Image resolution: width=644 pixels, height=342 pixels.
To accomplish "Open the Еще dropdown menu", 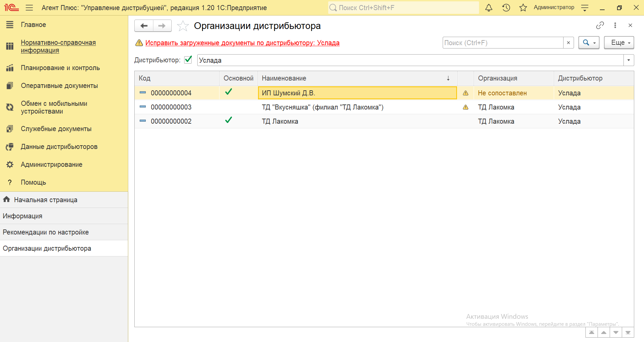I will pos(619,42).
